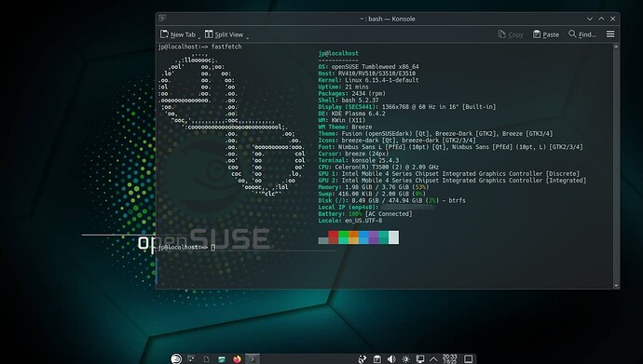Open a New Tab in Konsole

178,34
